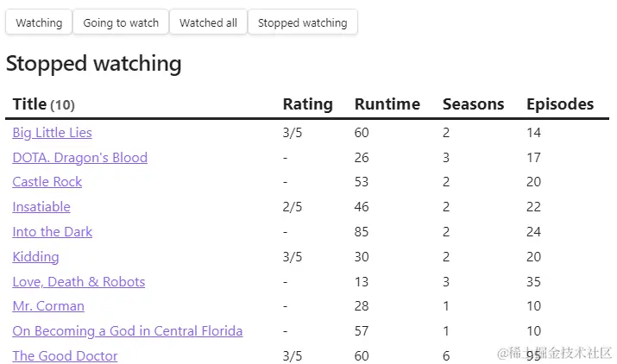The width and height of the screenshot is (617, 364).
Task: Click the Stopped watching page heading
Action: pyautogui.click(x=93, y=64)
